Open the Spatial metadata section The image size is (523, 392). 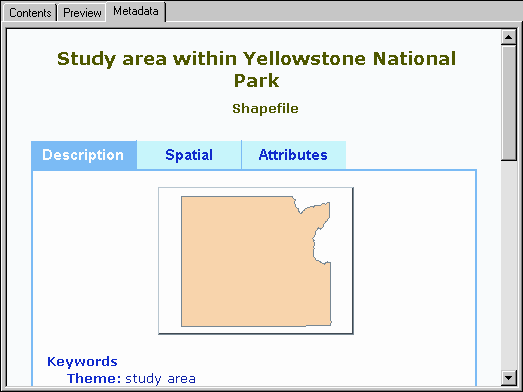pos(189,155)
